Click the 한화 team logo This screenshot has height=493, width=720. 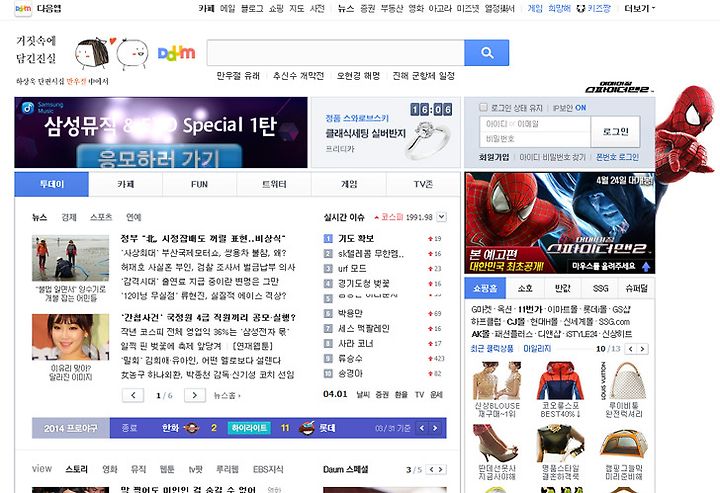point(191,428)
